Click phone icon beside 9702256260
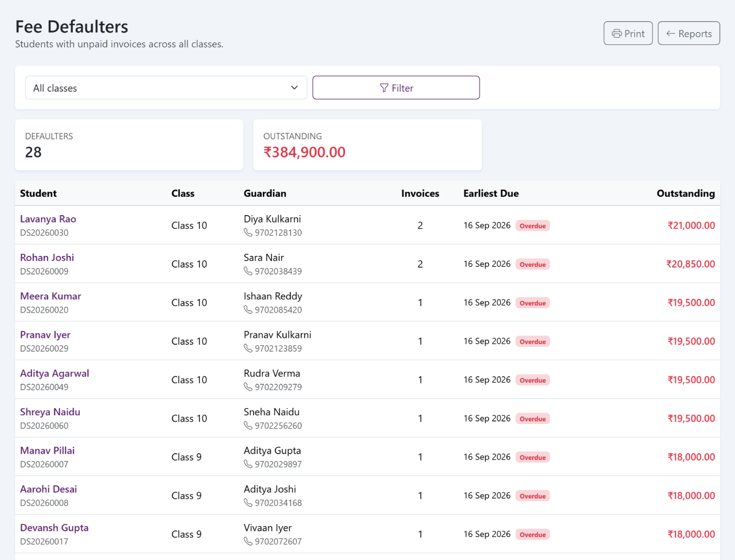Image resolution: width=735 pixels, height=560 pixels. (x=248, y=425)
